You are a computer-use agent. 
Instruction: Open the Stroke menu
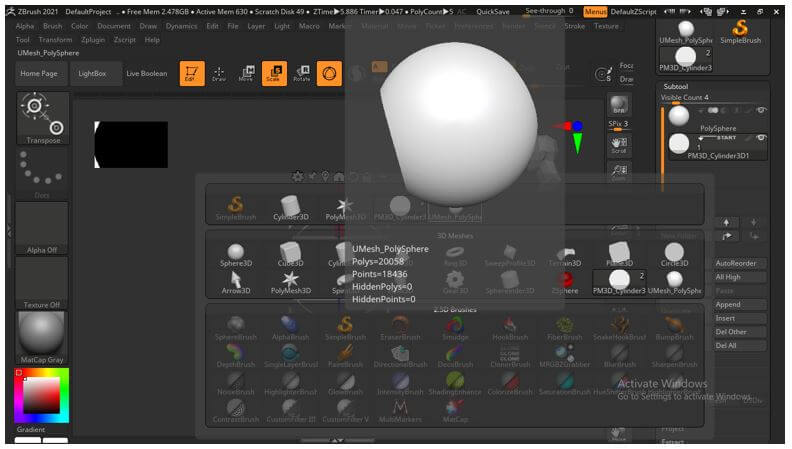point(575,26)
